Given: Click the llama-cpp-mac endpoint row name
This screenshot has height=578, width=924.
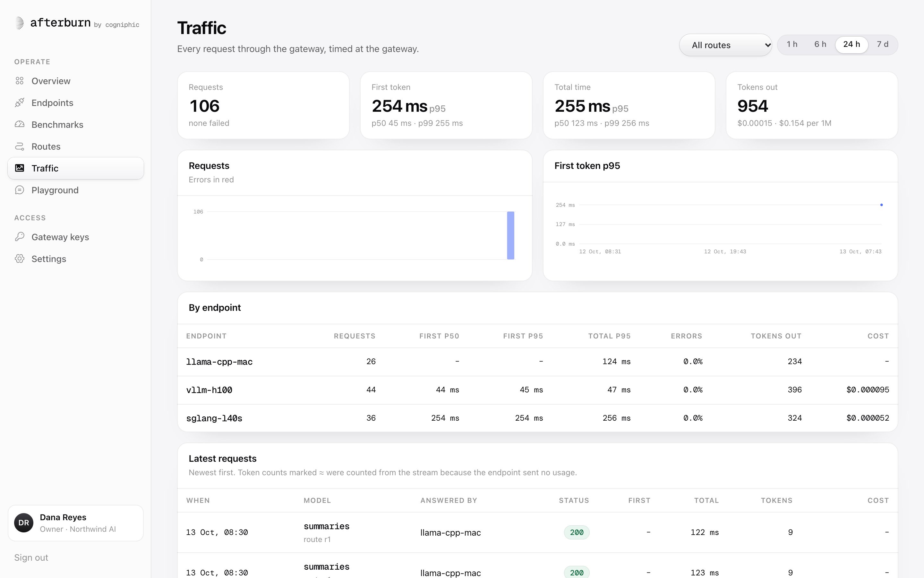Looking at the screenshot, I should tap(219, 362).
